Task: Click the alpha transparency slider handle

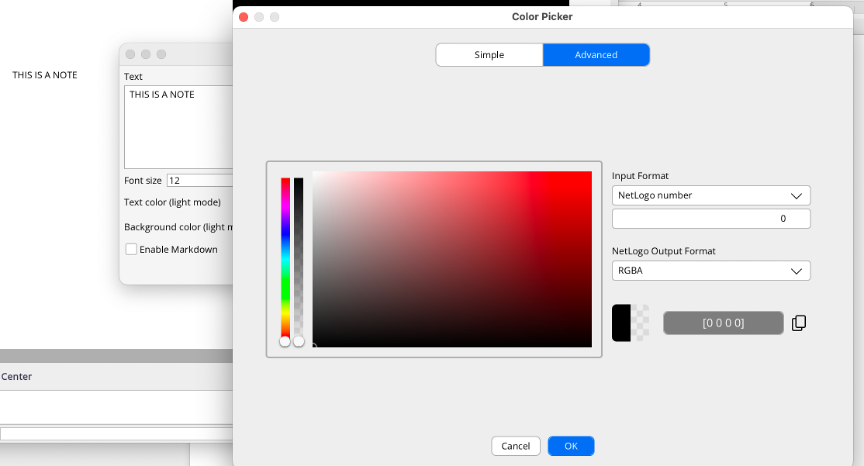Action: point(298,341)
